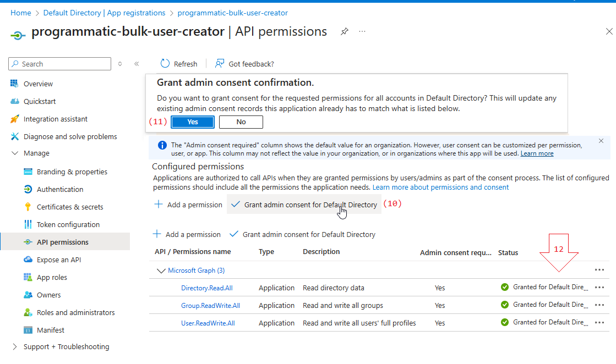Select Overview in the left menu
616x364 pixels.
click(x=38, y=84)
